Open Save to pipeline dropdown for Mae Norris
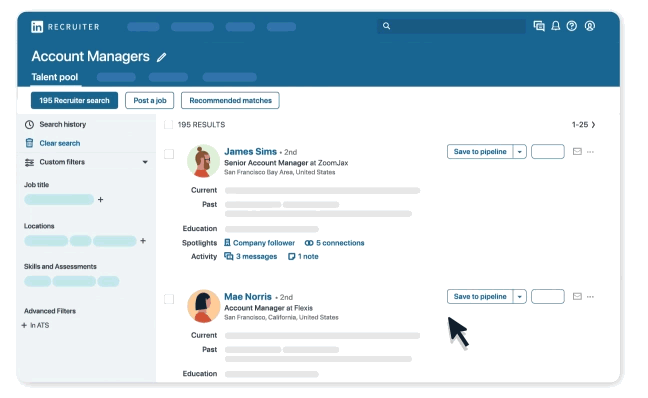648x398 pixels. click(519, 296)
